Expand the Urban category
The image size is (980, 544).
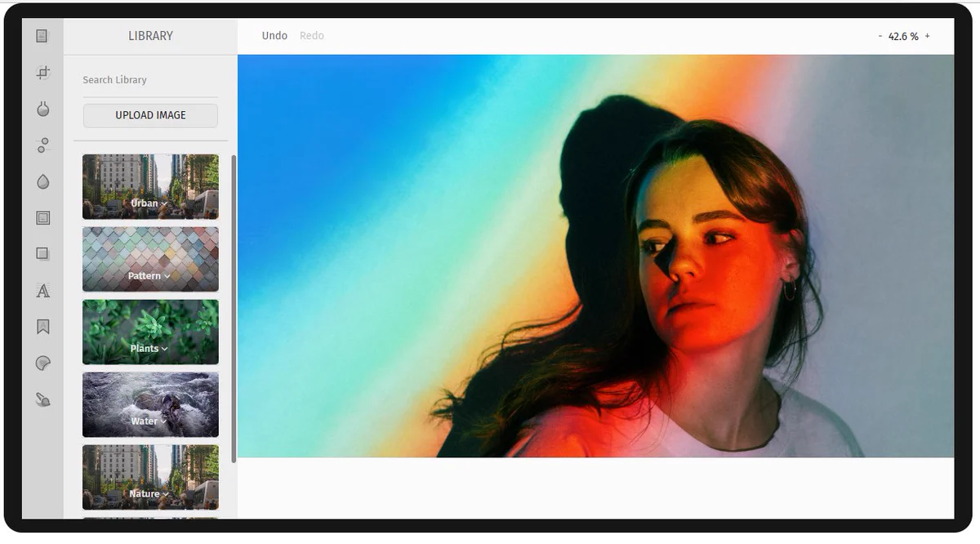[x=150, y=187]
